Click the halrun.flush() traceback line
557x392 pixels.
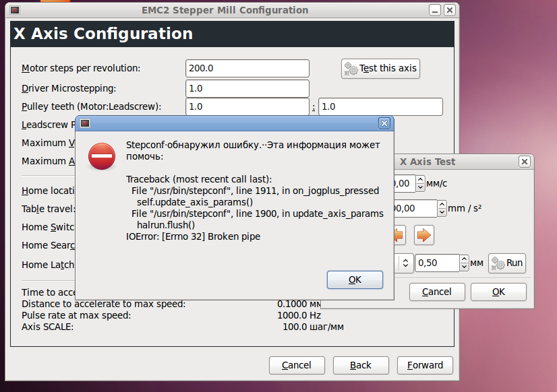pos(166,225)
